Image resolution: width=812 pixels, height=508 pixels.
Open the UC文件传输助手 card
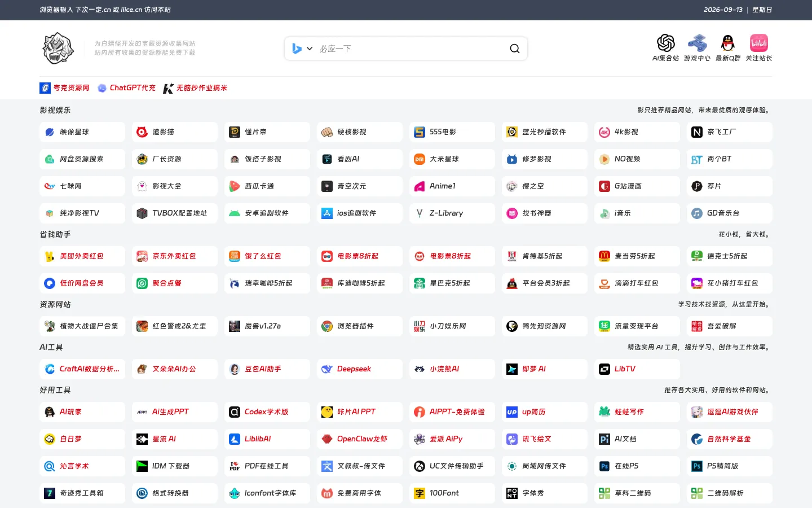(x=452, y=466)
